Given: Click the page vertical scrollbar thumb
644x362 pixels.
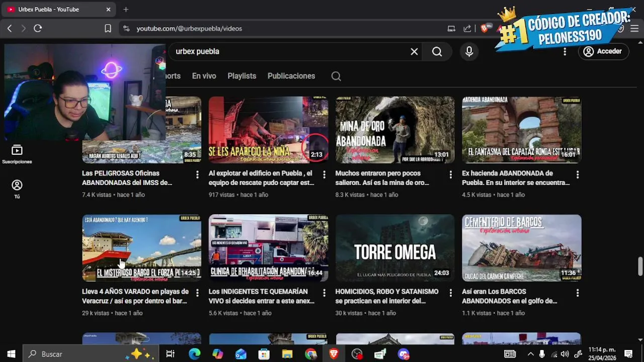Looking at the screenshot, I should (x=640, y=266).
